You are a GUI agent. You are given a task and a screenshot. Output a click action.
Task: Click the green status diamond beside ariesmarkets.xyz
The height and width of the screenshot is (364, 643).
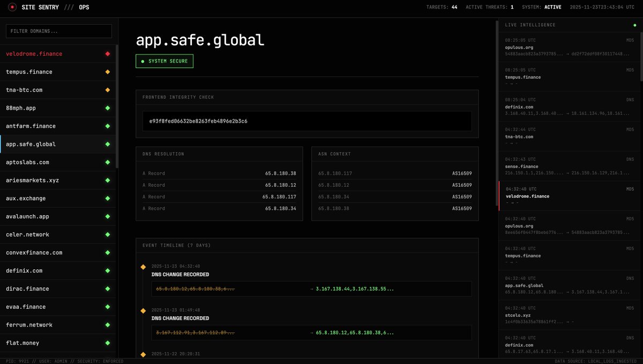tap(108, 180)
